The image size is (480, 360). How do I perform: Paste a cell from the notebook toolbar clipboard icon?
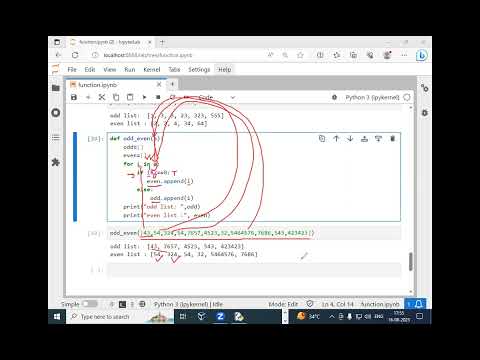pyautogui.click(x=130, y=97)
